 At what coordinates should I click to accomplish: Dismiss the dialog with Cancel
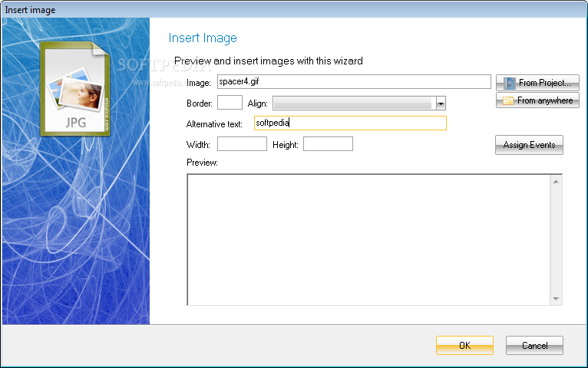click(x=534, y=346)
